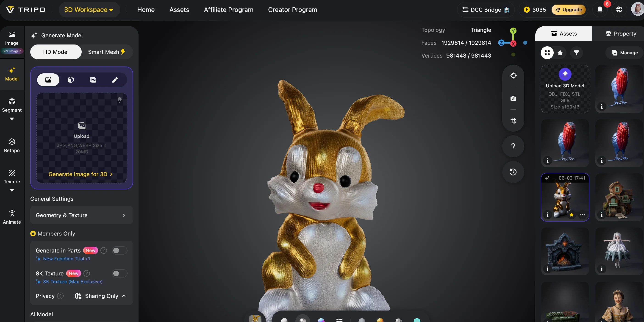644x322 pixels.
Task: Select the pencil text prompt mode
Action: coord(115,80)
